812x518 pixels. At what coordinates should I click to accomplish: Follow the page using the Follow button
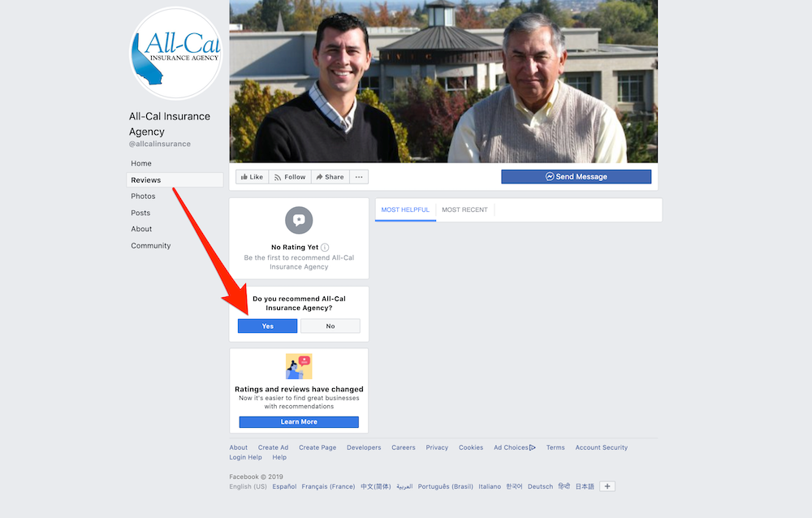click(290, 177)
